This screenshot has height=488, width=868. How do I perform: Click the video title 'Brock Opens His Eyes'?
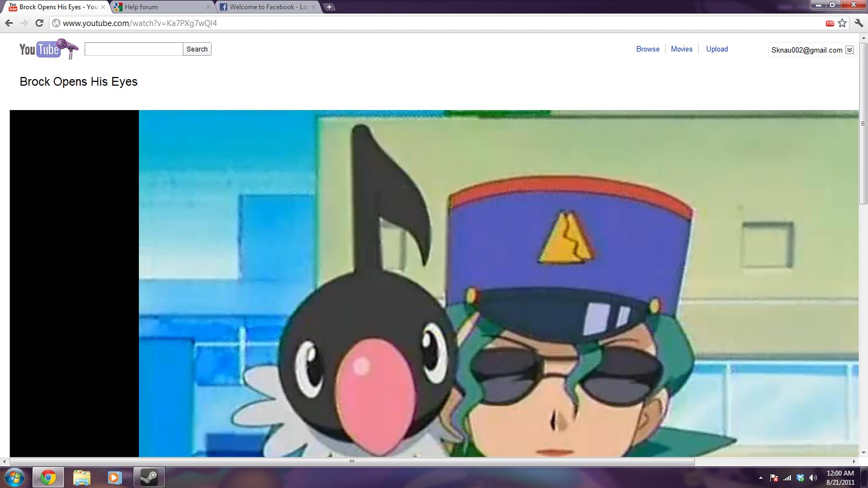pos(79,82)
